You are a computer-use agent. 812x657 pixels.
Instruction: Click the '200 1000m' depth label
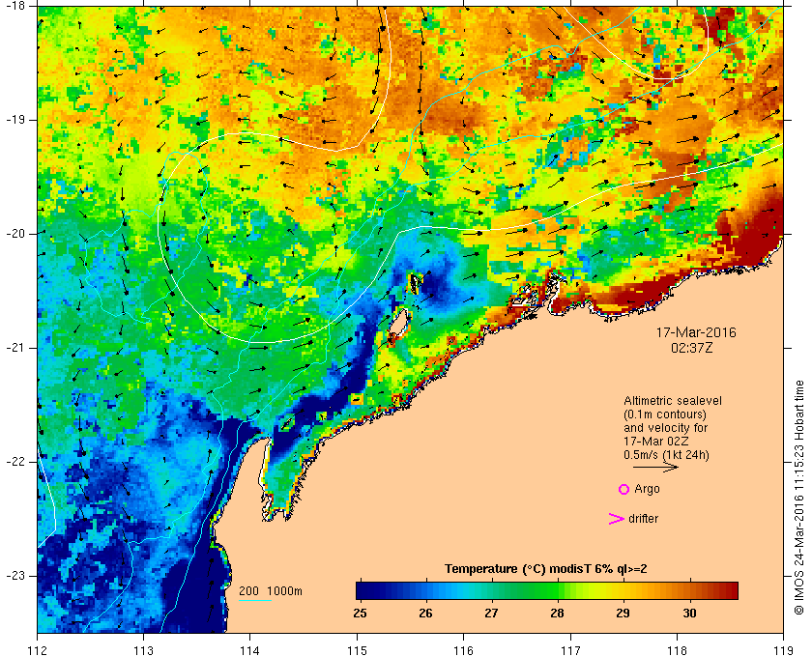point(271,591)
